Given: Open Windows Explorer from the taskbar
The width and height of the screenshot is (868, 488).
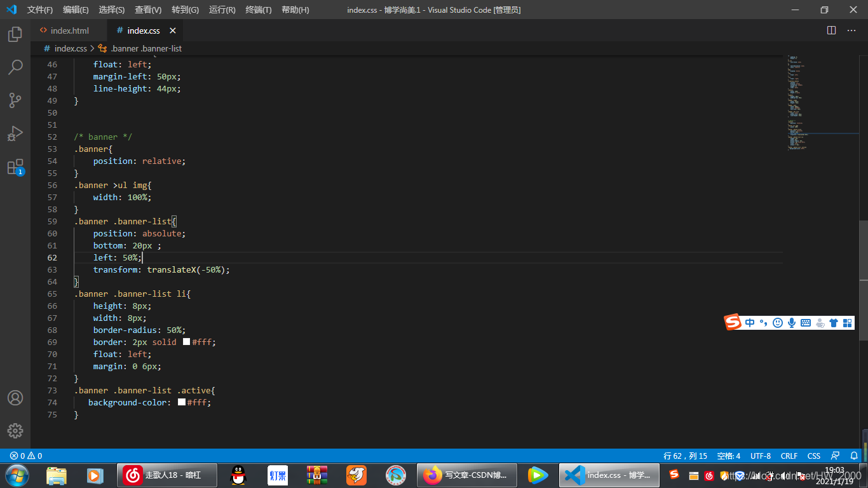Looking at the screenshot, I should click(x=57, y=475).
